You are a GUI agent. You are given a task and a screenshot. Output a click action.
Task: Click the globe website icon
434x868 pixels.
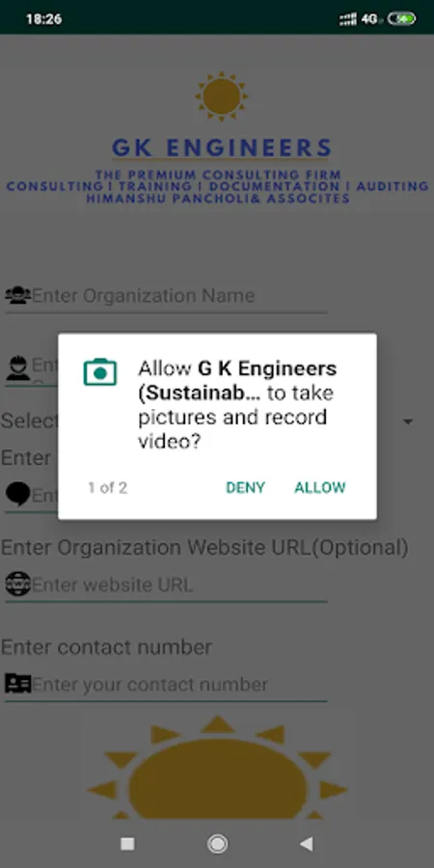[17, 584]
